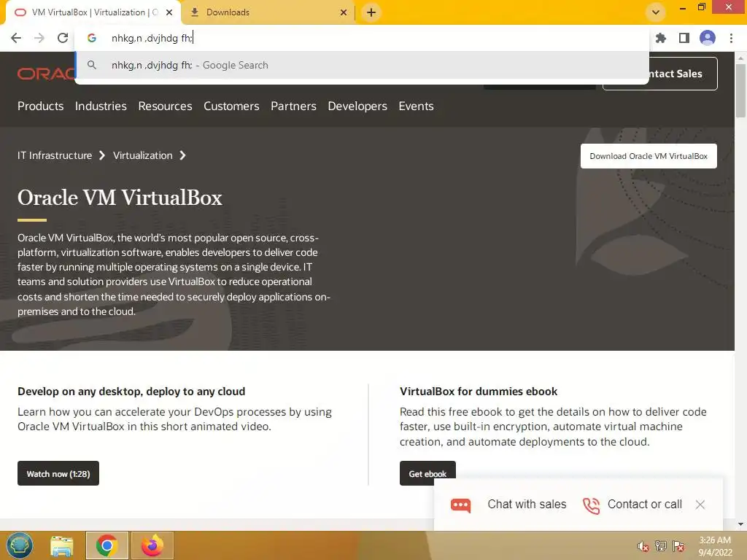Open a new tab with the plus button
The image size is (747, 560).
coord(371,12)
